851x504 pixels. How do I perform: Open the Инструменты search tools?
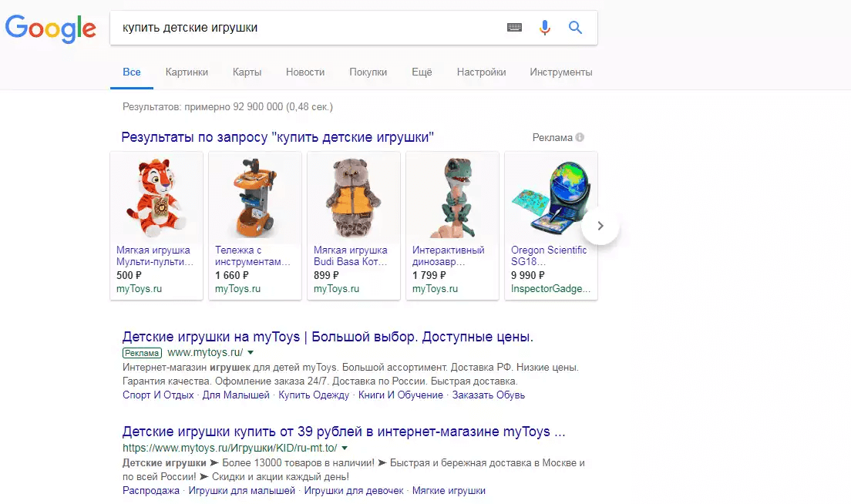tap(560, 72)
